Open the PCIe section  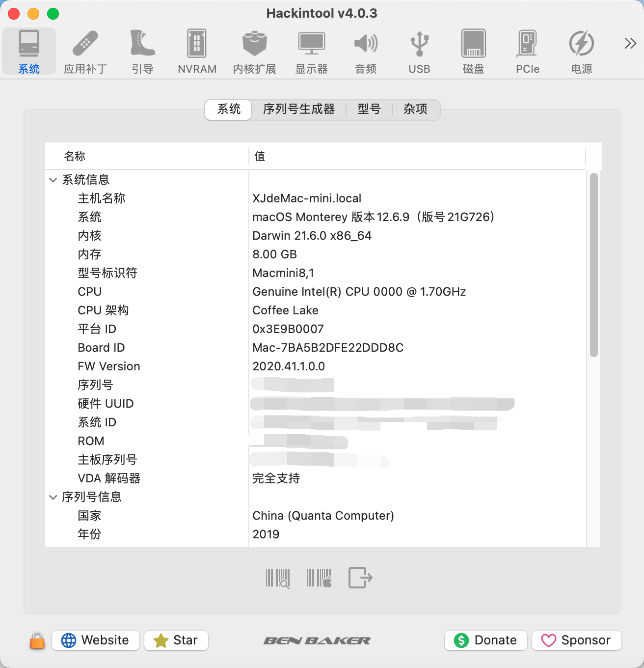pos(528,52)
